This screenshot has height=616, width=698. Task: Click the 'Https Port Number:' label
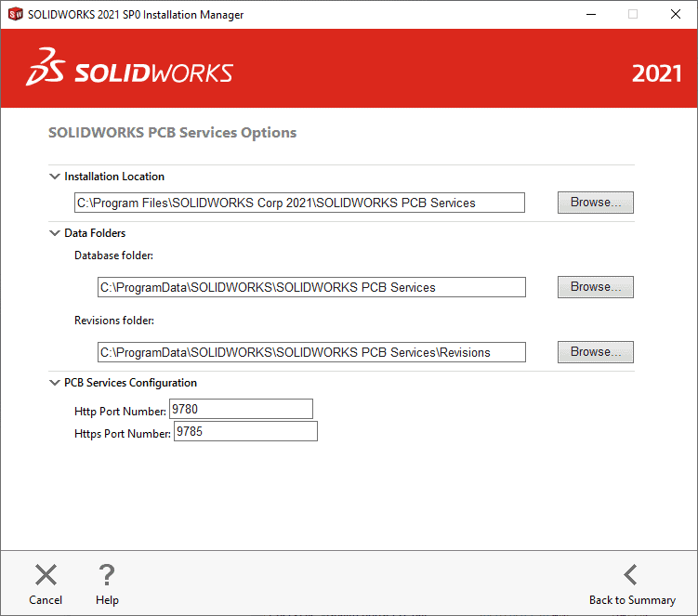click(x=123, y=434)
